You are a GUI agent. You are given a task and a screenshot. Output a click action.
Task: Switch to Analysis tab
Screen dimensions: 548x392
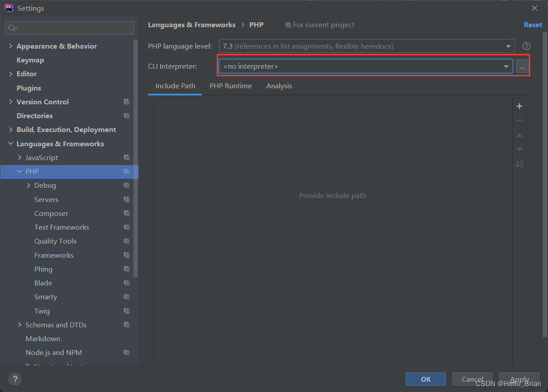(x=279, y=86)
